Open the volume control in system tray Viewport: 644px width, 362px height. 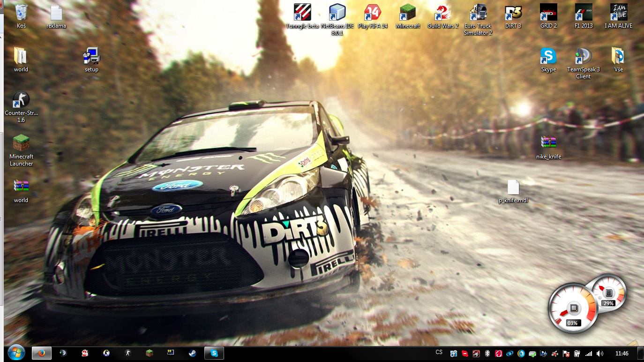600,354
